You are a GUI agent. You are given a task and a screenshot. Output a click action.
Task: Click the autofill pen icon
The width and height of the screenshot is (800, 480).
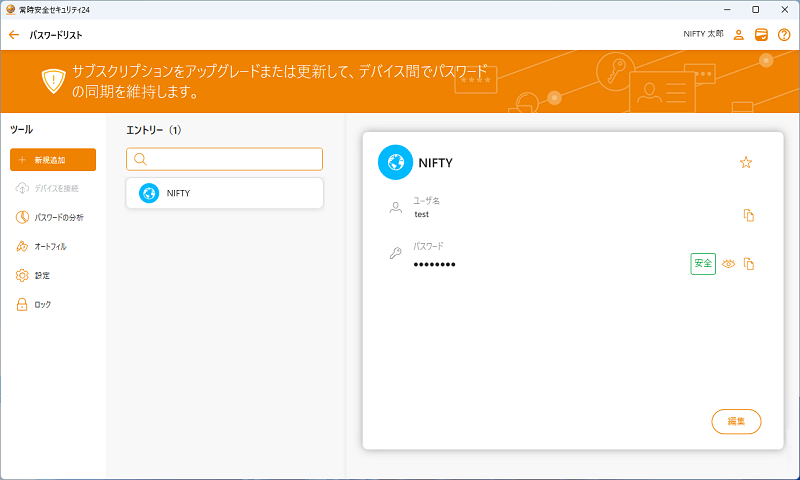click(22, 246)
